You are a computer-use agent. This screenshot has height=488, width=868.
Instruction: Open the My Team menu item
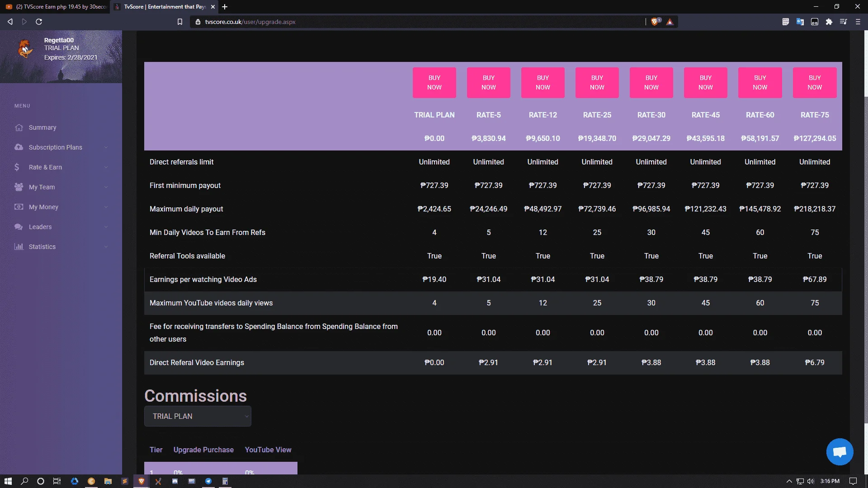pyautogui.click(x=61, y=187)
